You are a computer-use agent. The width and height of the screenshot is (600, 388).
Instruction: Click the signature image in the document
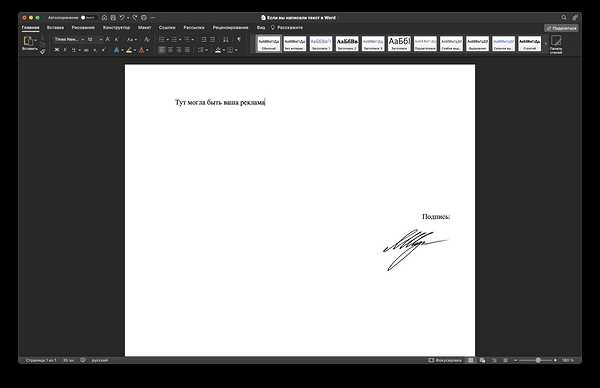click(x=415, y=250)
